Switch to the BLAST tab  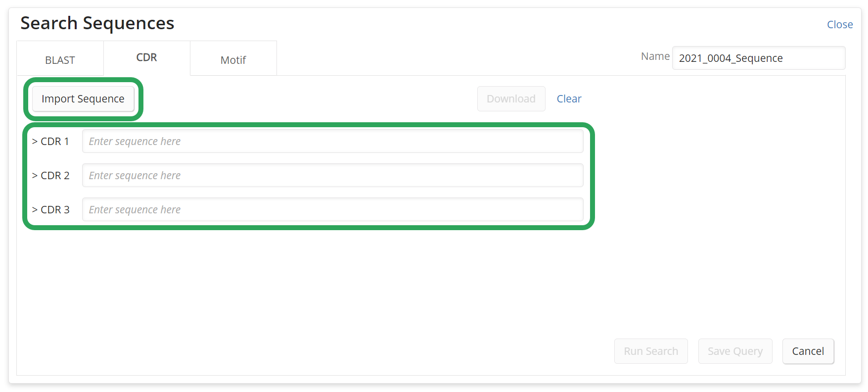60,60
